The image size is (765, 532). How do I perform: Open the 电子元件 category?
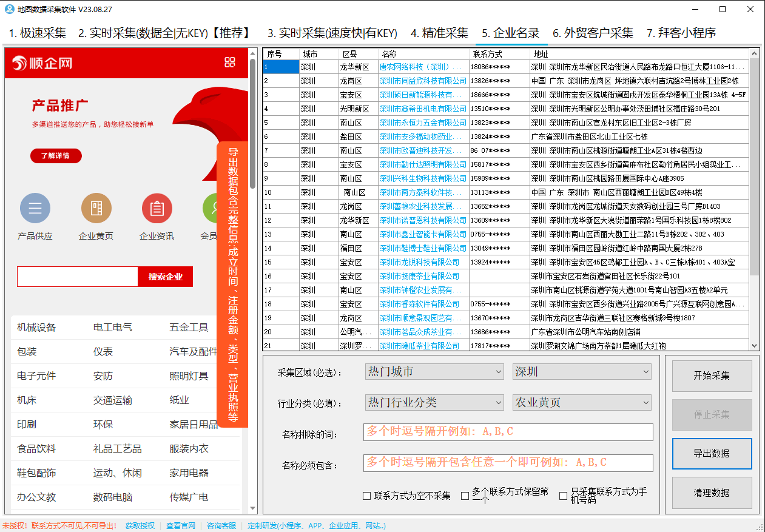coord(36,376)
